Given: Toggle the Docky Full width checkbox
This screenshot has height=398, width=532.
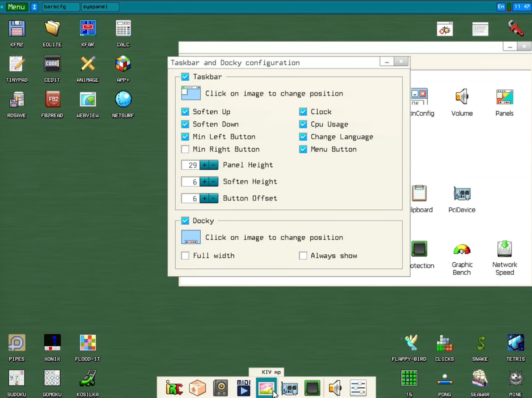Looking at the screenshot, I should (x=185, y=255).
